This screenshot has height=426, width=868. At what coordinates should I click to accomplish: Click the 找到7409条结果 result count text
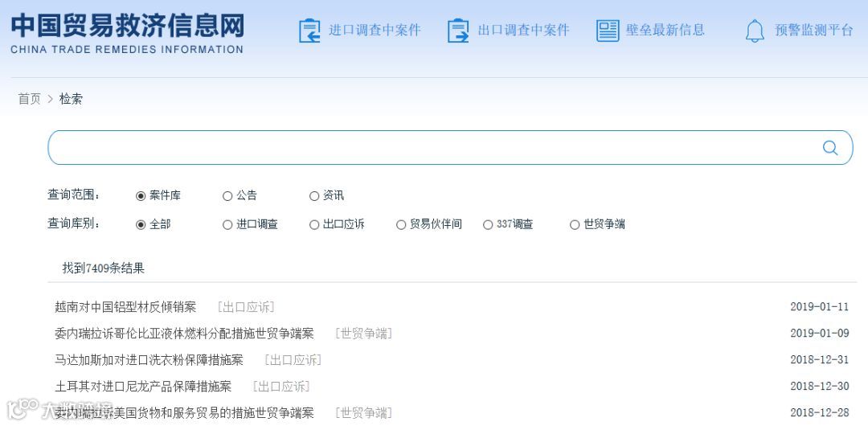click(x=104, y=268)
